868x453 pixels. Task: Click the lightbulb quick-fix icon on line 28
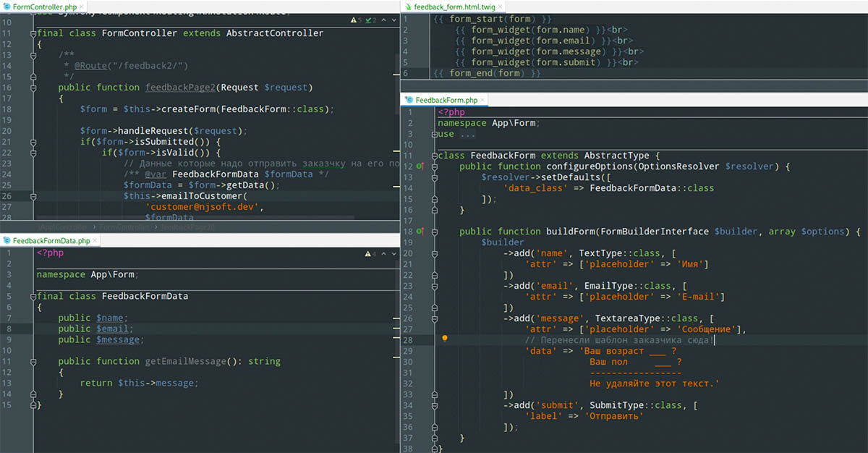tap(445, 338)
